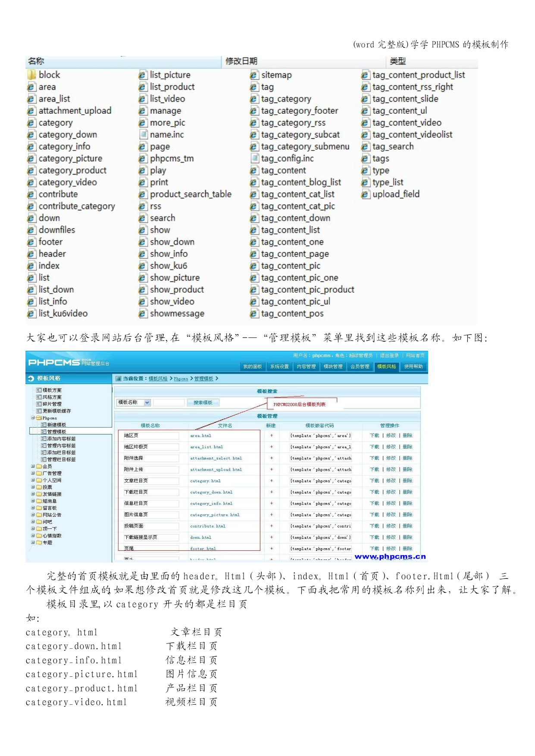535x756 pixels.
Task: Select the 模块管理 tab
Action: (x=333, y=366)
